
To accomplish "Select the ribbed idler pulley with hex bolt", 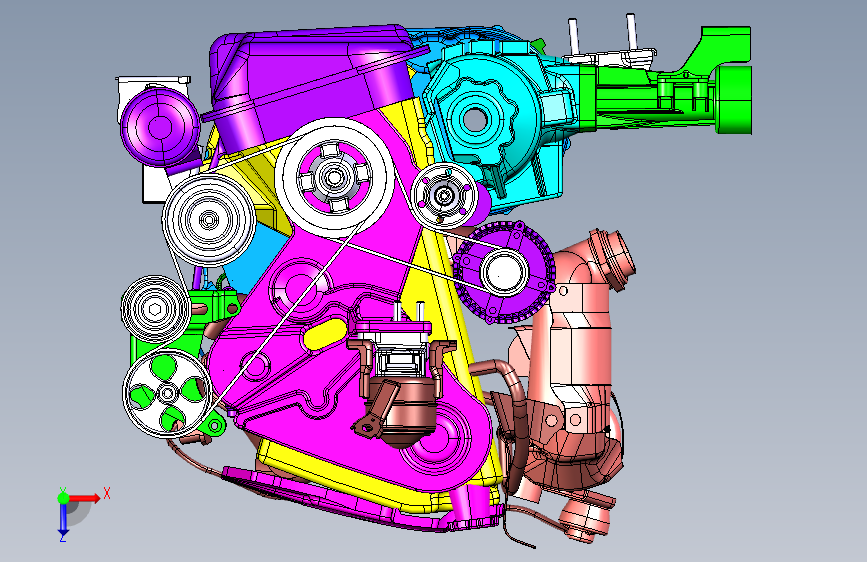I will pos(155,309).
